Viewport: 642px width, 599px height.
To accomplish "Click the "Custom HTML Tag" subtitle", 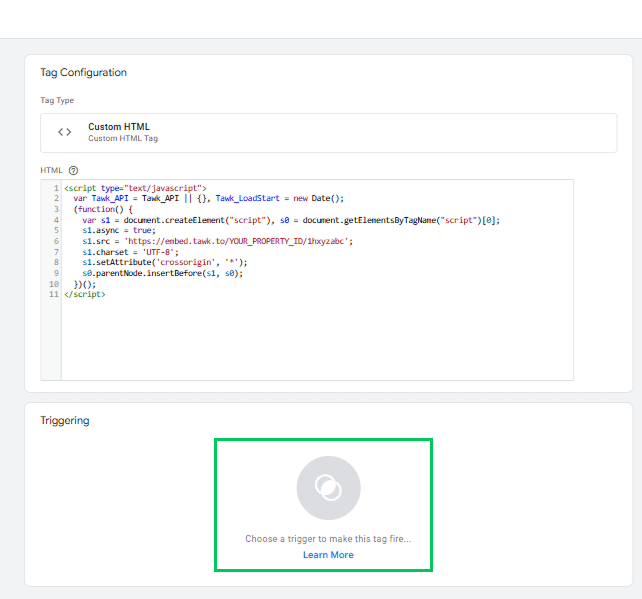I will [x=123, y=138].
